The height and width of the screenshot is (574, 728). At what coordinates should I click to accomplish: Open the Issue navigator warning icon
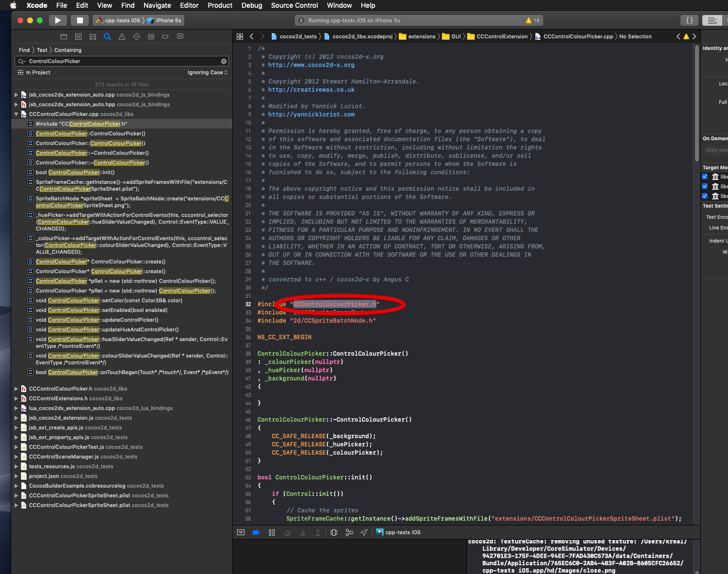pos(122,37)
